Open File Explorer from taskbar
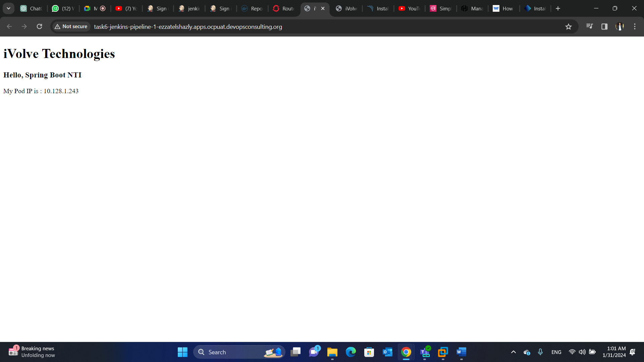 pyautogui.click(x=332, y=352)
